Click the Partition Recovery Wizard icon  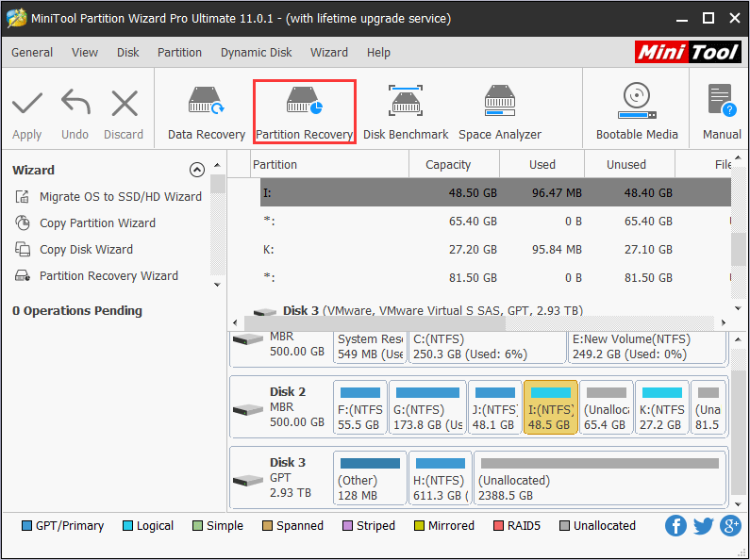tap(23, 275)
